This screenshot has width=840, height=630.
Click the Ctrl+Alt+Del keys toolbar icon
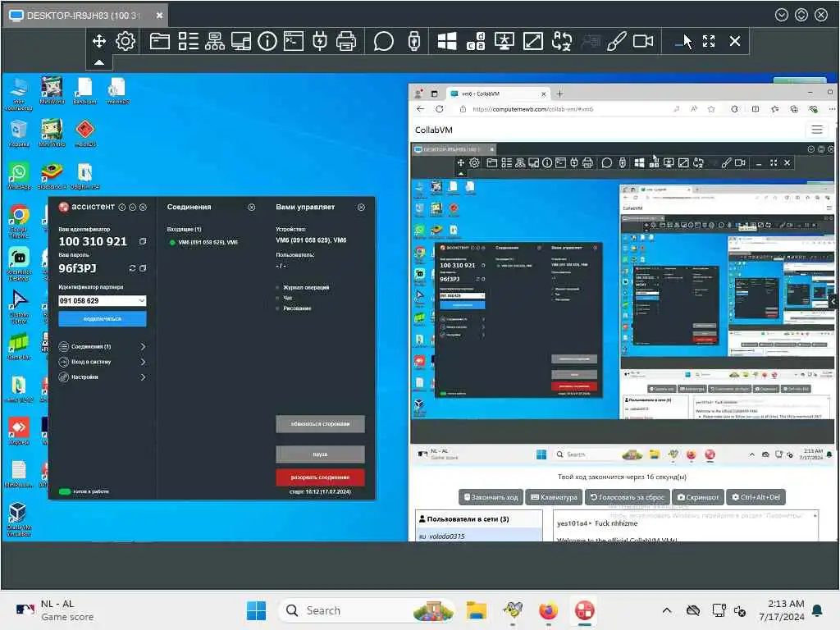click(x=476, y=41)
